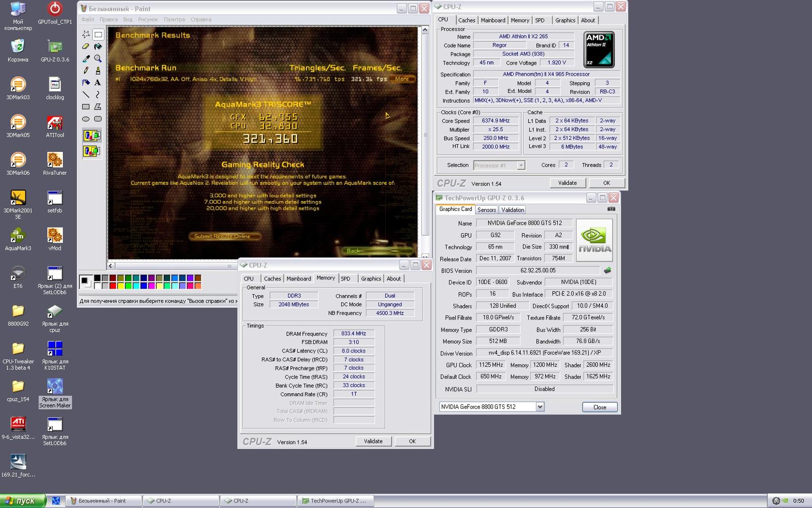Pick the red swatch in Paint palette
The height and width of the screenshot is (508, 812).
click(x=113, y=286)
